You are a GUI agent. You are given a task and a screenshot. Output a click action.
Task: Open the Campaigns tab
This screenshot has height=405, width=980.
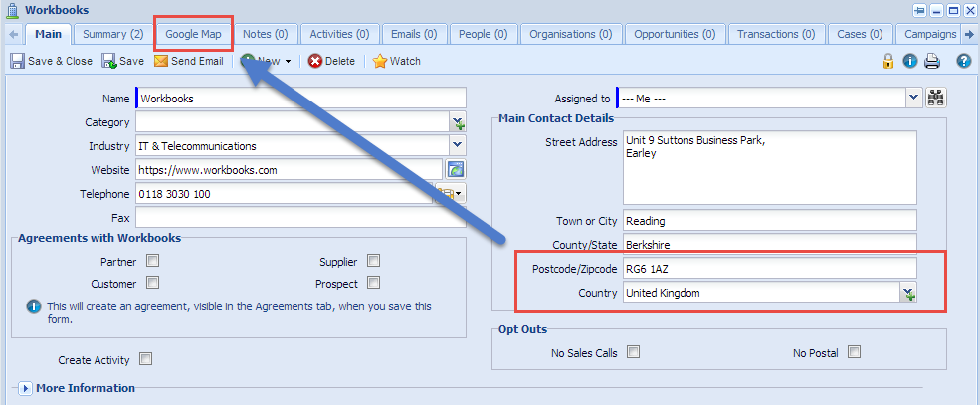tap(930, 35)
